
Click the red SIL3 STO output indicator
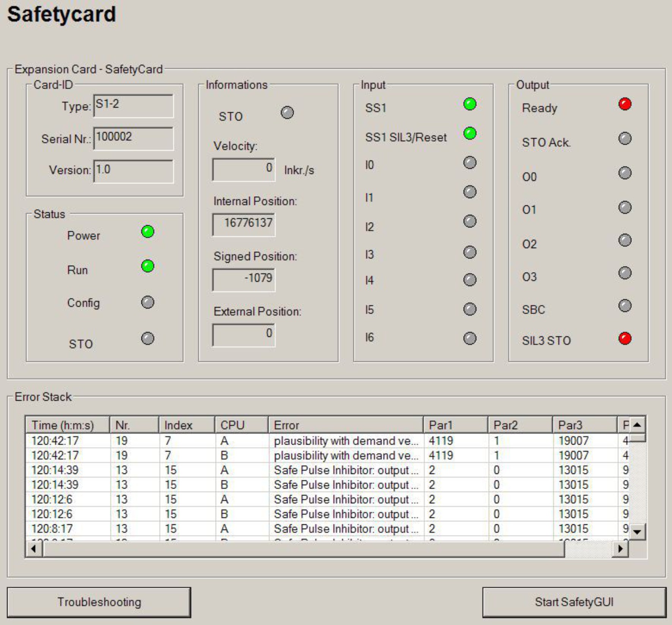(625, 338)
